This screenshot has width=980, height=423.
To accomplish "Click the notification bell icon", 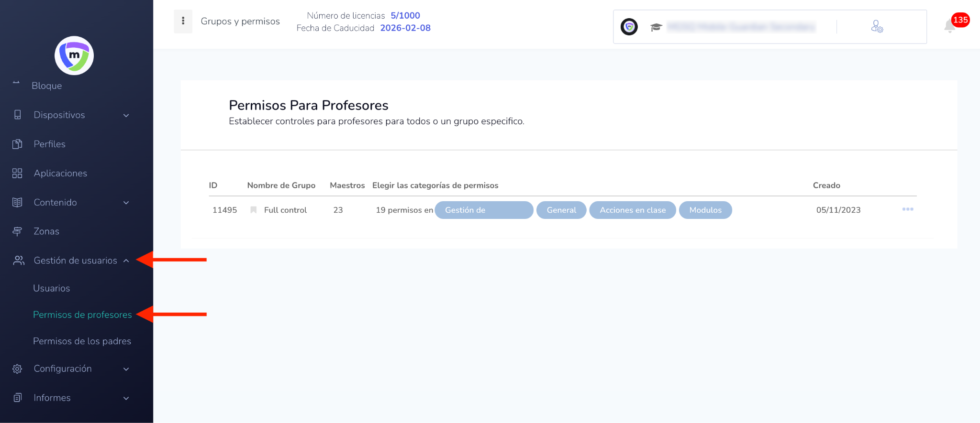I will (x=950, y=26).
